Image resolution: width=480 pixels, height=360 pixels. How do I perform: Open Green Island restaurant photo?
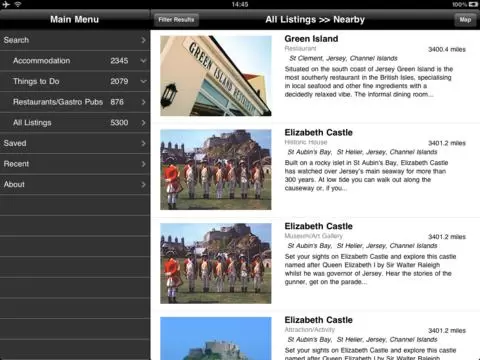(216, 76)
